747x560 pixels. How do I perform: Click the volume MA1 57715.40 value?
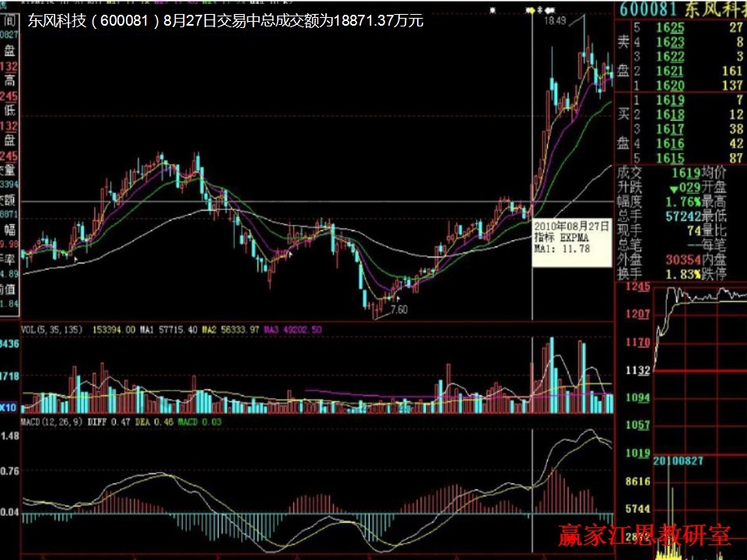click(169, 330)
